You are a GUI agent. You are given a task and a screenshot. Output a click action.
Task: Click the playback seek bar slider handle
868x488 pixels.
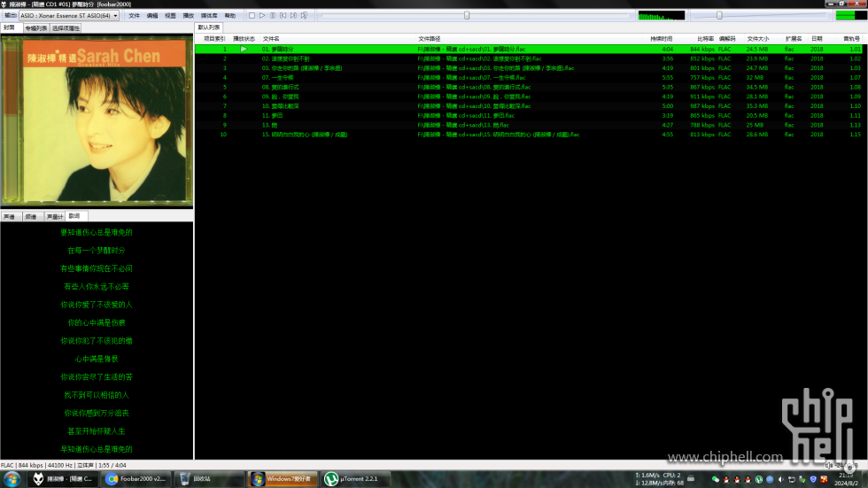467,15
